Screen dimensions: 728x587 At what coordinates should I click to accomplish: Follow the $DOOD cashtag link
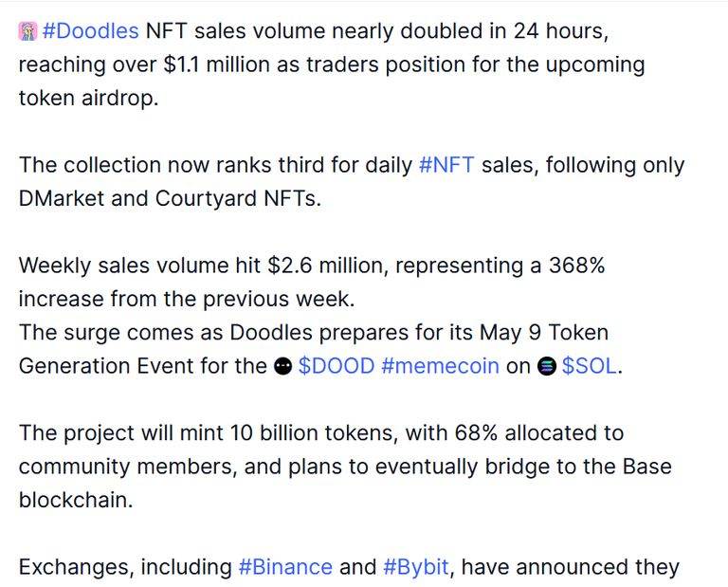point(337,366)
